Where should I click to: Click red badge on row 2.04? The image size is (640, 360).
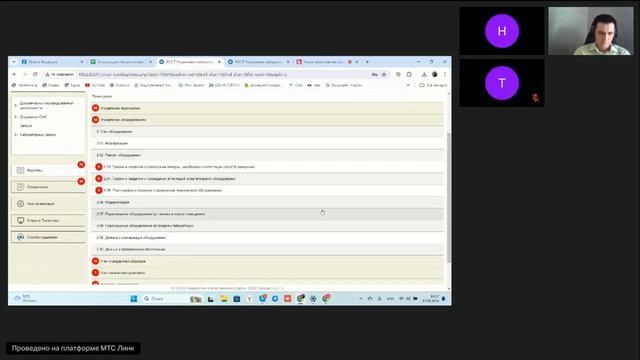coord(98,179)
